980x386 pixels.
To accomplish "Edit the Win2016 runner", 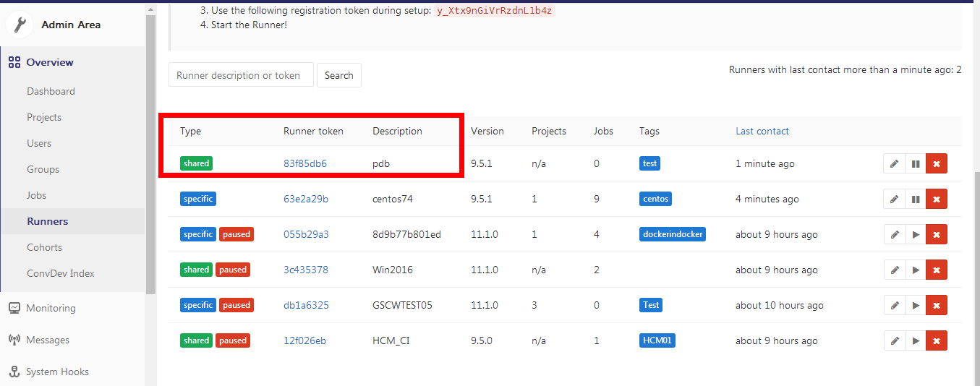I will [895, 270].
